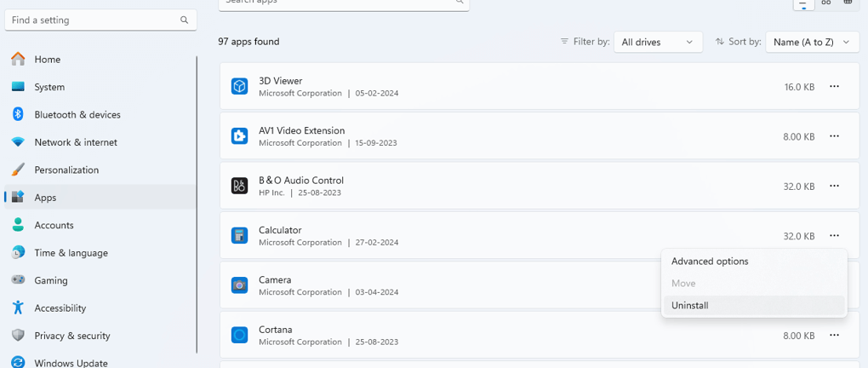Switch to tiles view layout
Screen dimensions: 868x368
click(848, 3)
